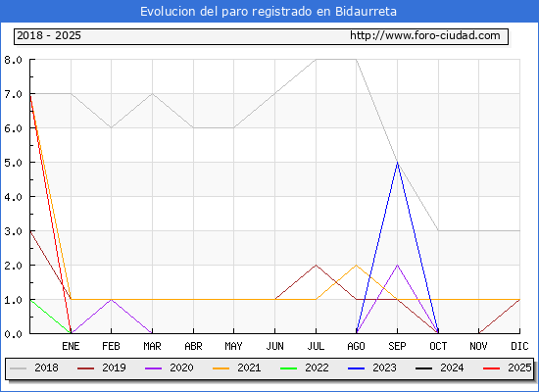Select the '2023' legend label
The height and width of the screenshot is (392, 539).
(384, 367)
